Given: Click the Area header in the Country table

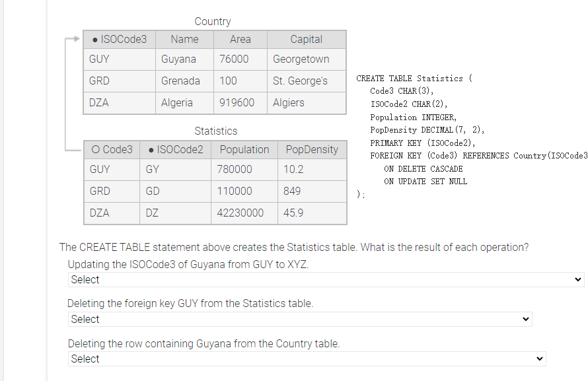Looking at the screenshot, I should [240, 40].
